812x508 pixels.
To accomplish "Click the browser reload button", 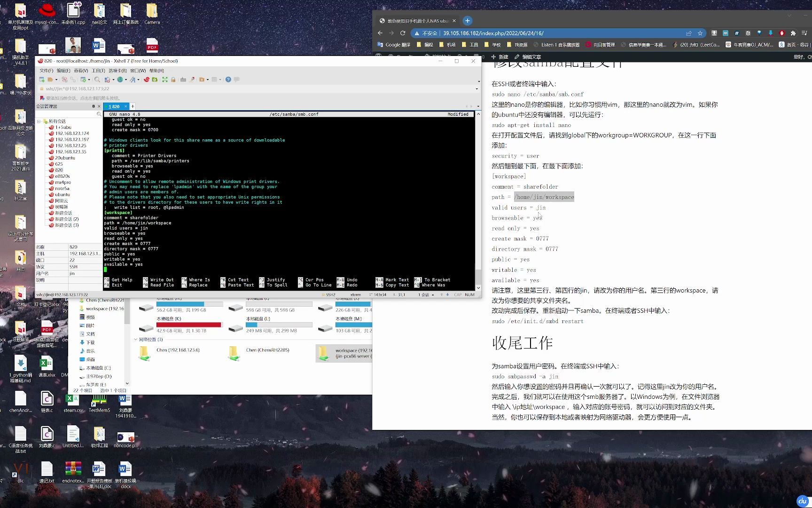I will [x=402, y=33].
